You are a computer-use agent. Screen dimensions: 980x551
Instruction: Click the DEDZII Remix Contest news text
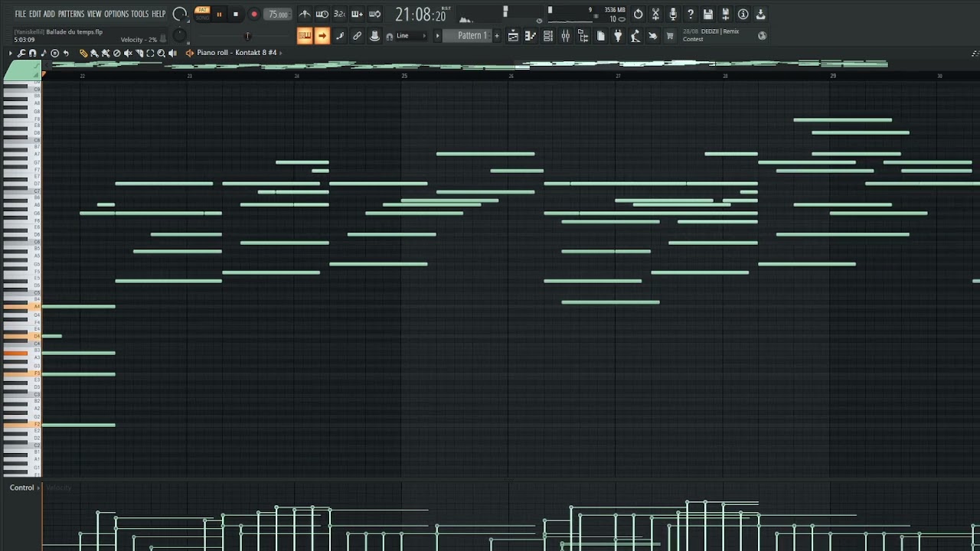click(712, 35)
